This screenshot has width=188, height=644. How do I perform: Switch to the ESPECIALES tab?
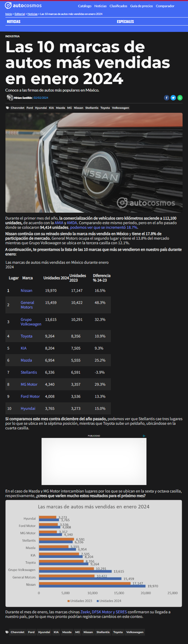125,22
